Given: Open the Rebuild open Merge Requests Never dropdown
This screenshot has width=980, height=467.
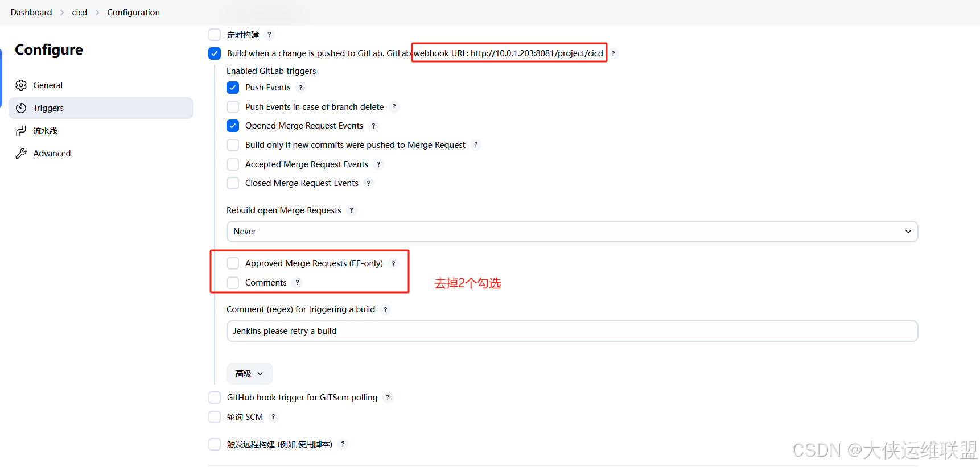Looking at the screenshot, I should pyautogui.click(x=572, y=232).
